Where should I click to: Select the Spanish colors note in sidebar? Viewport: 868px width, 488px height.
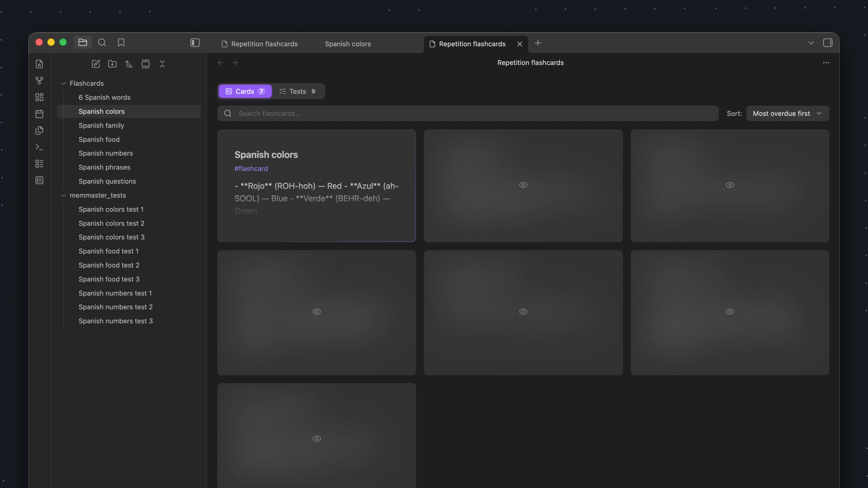129,111
